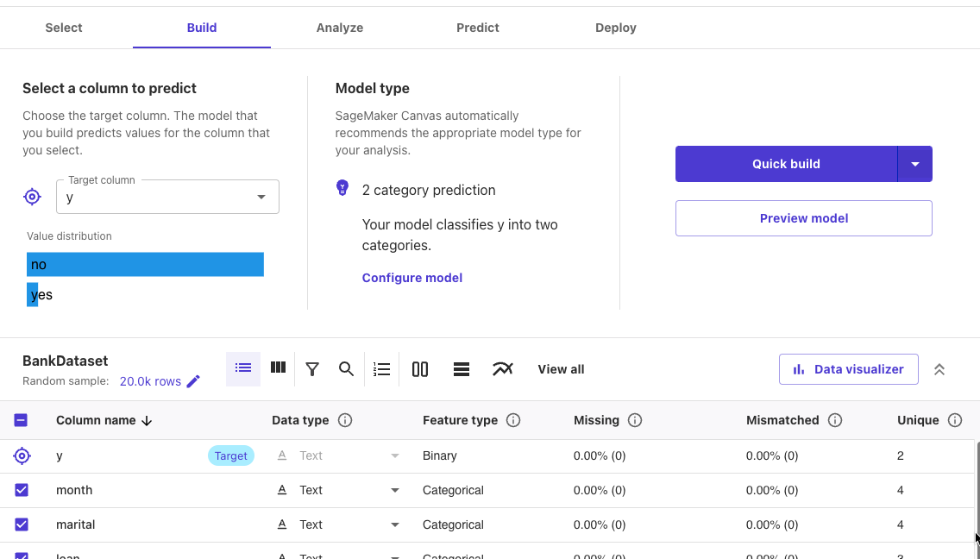Click View all in the dataset toolbar
Viewport: 980px width, 559px height.
tap(562, 369)
